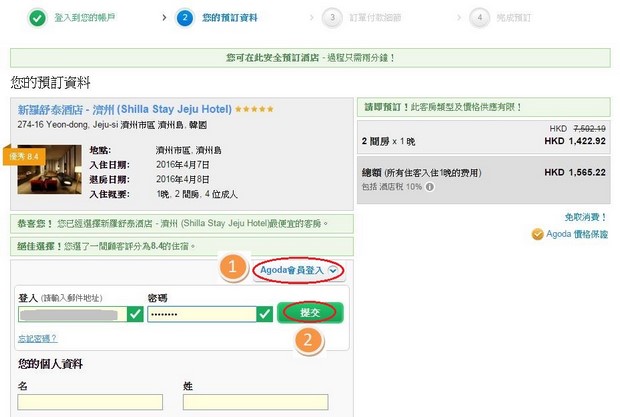Click the hotel five-star rating

pyautogui.click(x=254, y=109)
